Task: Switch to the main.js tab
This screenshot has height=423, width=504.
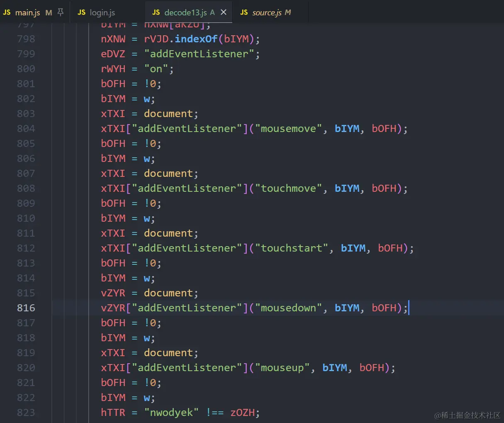Action: pyautogui.click(x=34, y=12)
